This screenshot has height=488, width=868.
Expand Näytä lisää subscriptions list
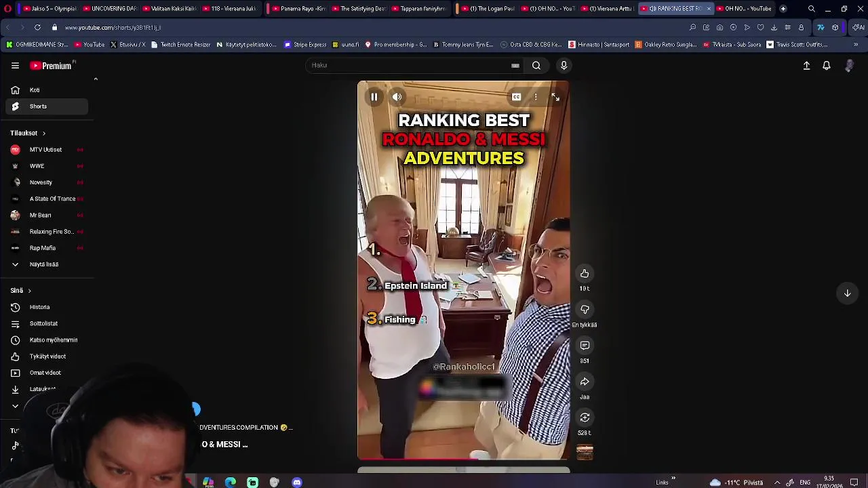(x=46, y=264)
